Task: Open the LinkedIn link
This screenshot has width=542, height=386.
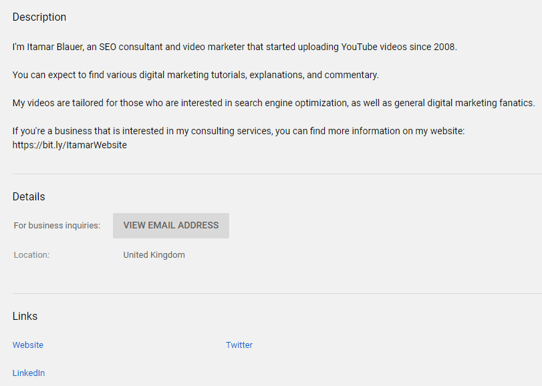Action: coord(29,373)
